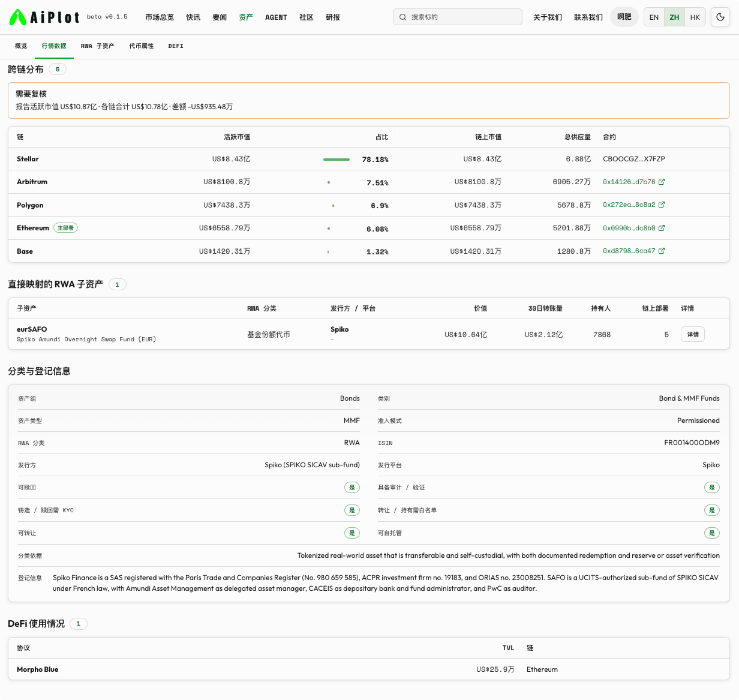Open 社区 nav item
Image resolution: width=739 pixels, height=700 pixels.
tap(307, 17)
